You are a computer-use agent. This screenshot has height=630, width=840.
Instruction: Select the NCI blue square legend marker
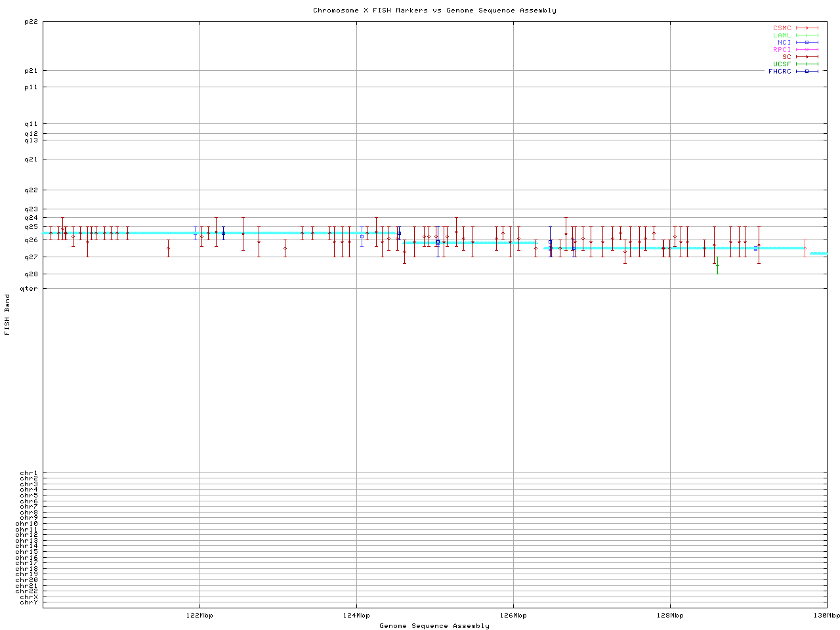807,43
